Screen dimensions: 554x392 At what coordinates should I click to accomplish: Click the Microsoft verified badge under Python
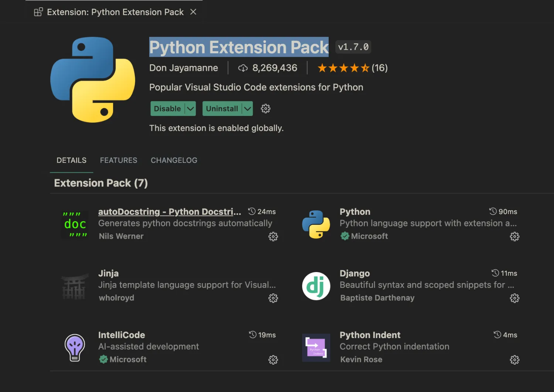click(x=345, y=236)
